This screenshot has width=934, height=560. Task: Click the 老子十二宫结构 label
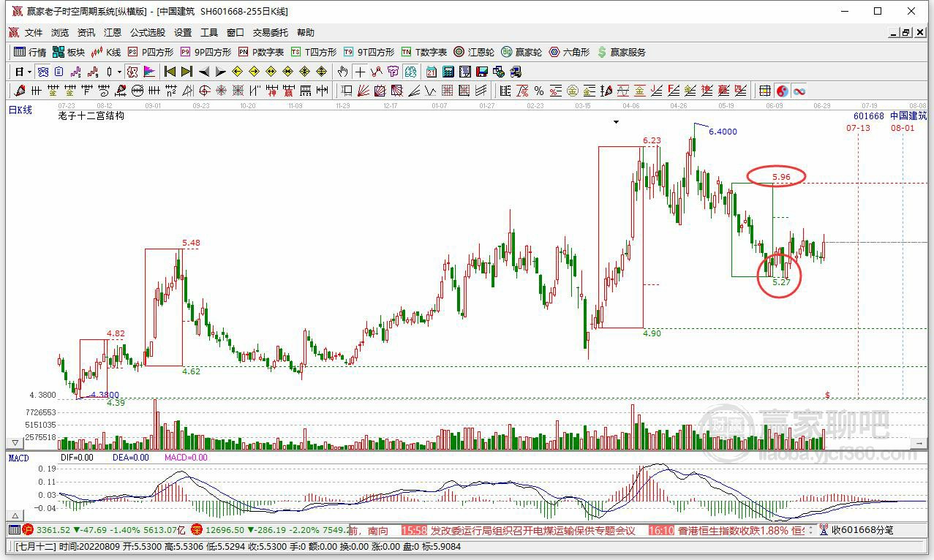[91, 116]
